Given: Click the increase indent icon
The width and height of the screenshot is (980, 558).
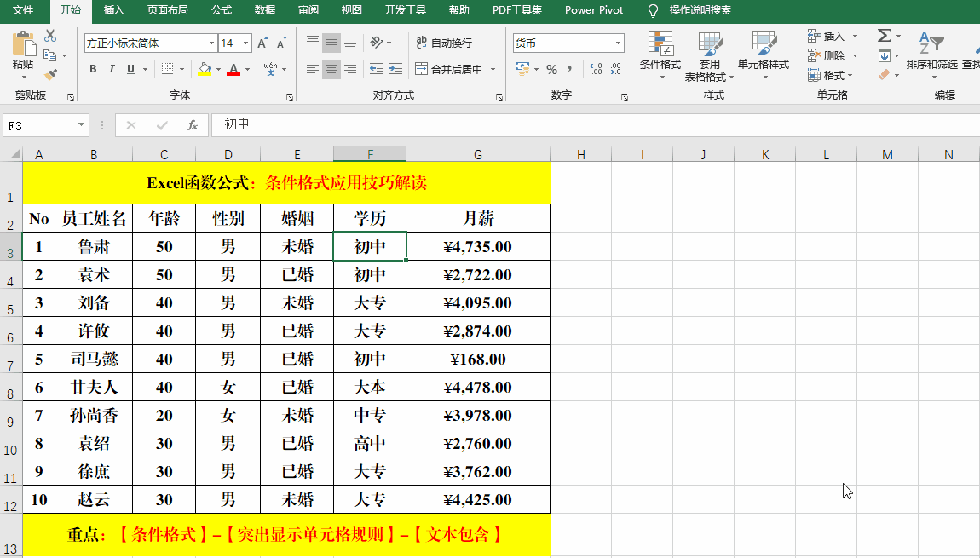Looking at the screenshot, I should [x=395, y=69].
